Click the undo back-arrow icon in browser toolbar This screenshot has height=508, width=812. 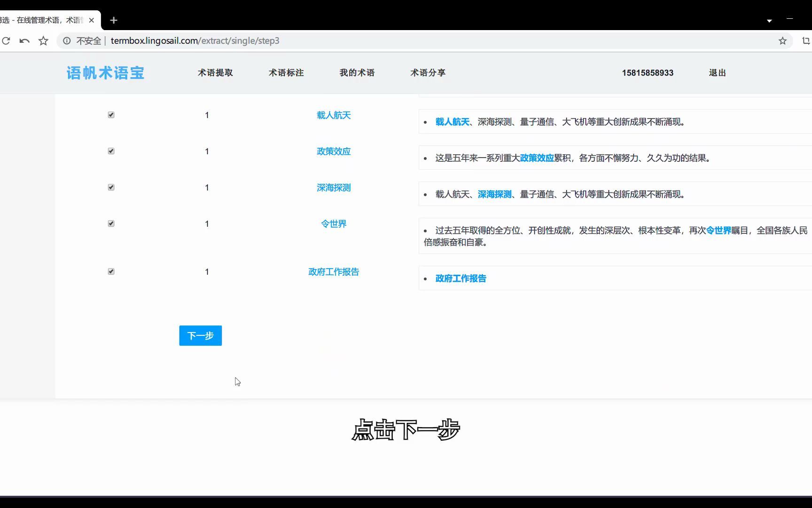[x=24, y=41]
